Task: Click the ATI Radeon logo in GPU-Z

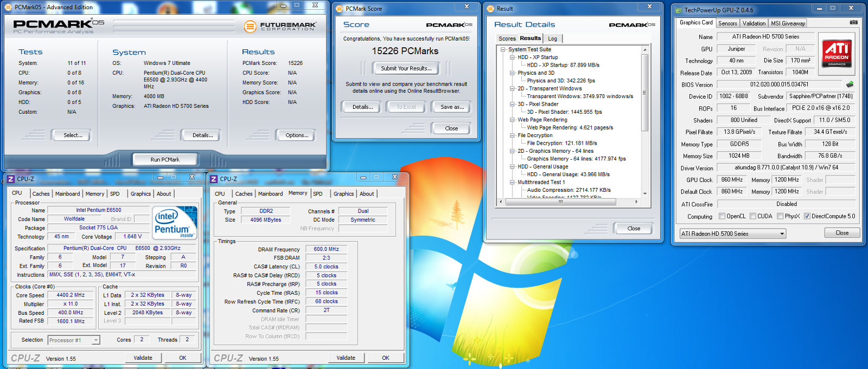Action: [837, 53]
